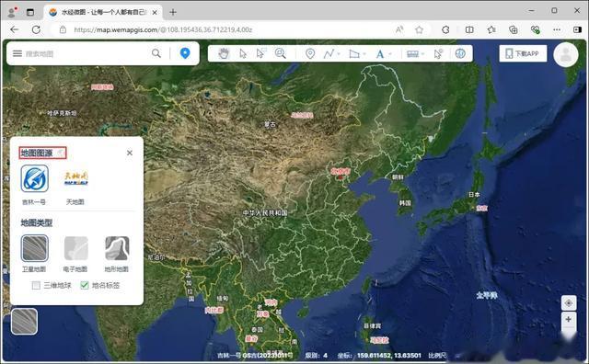Expand the text tool dropdown arrow

pyautogui.click(x=390, y=54)
